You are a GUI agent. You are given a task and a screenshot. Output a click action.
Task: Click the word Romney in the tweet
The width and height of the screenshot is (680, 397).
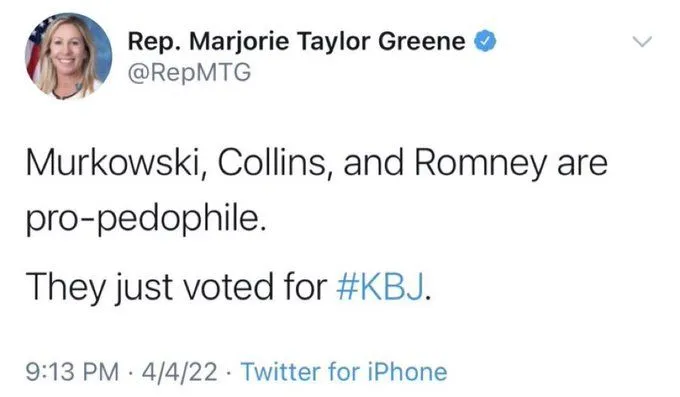tap(481, 164)
